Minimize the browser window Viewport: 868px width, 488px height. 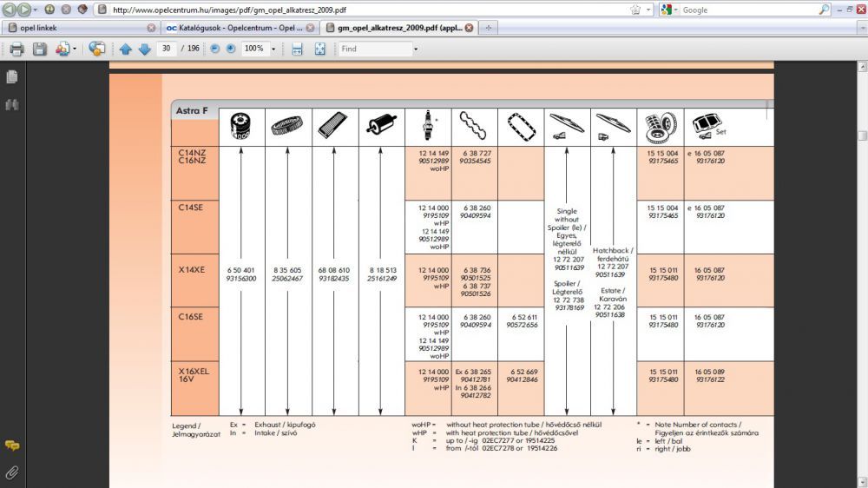[x=839, y=10]
